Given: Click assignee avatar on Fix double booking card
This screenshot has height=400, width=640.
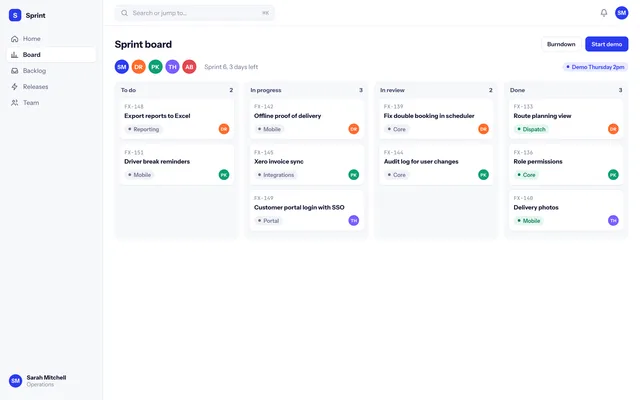Looking at the screenshot, I should (x=483, y=129).
